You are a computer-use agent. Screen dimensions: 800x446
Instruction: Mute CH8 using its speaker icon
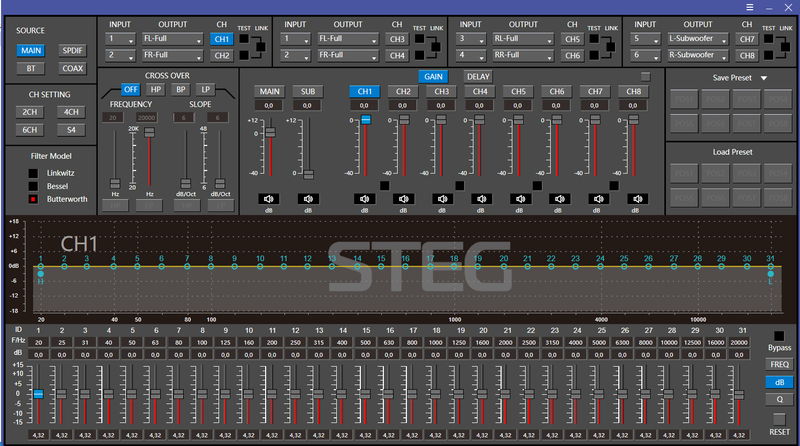(x=637, y=199)
